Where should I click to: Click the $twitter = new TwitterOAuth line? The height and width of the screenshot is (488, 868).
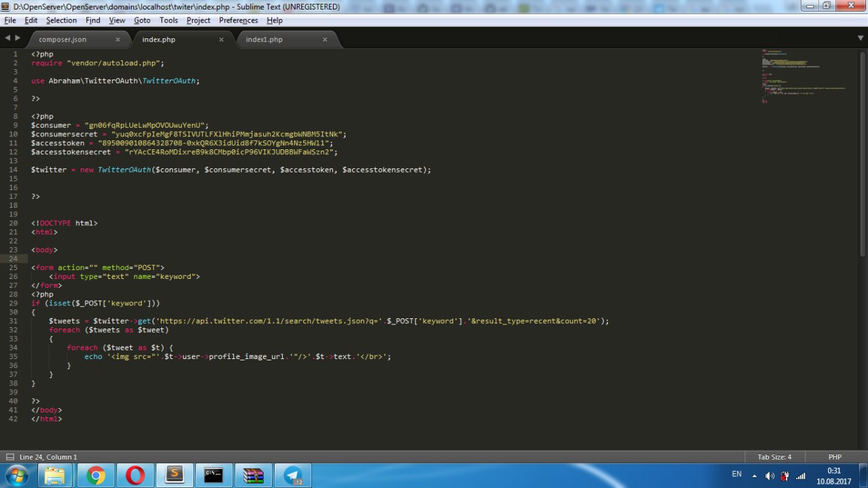pos(231,170)
